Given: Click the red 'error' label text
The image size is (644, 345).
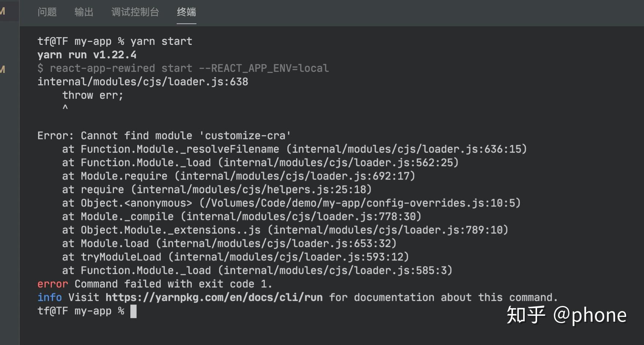Looking at the screenshot, I should click(x=52, y=284).
